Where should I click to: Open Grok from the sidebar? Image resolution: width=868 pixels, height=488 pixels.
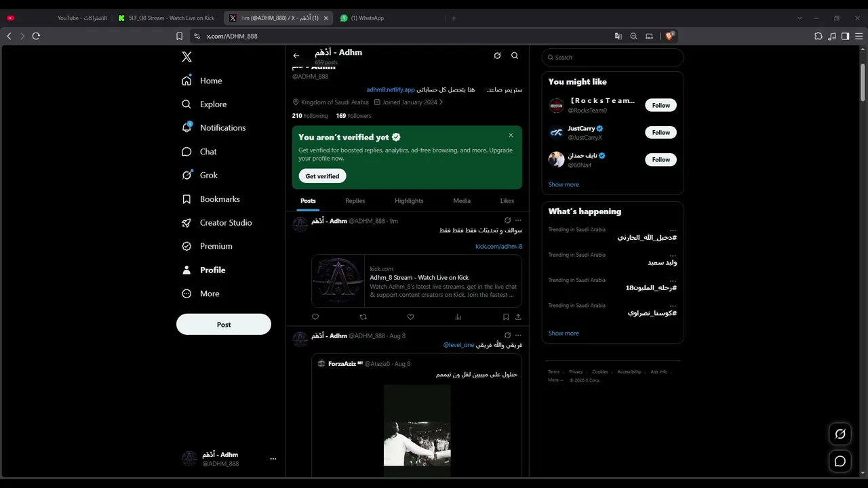tap(199, 175)
